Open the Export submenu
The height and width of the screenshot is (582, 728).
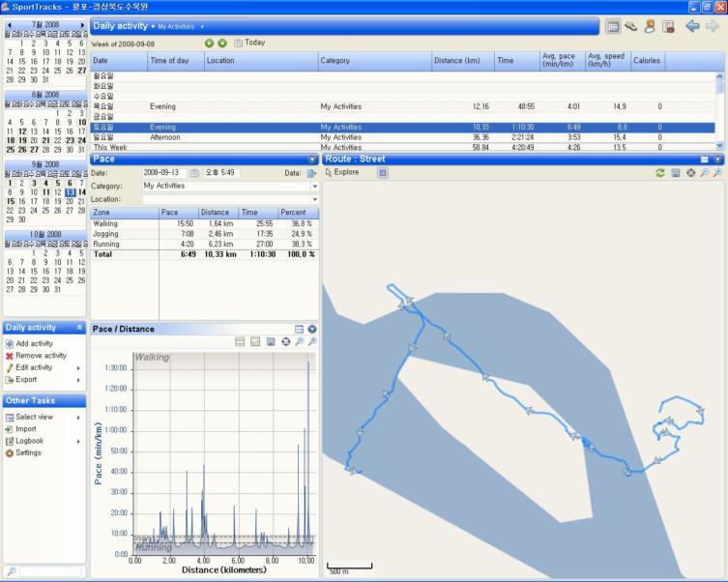click(43, 380)
